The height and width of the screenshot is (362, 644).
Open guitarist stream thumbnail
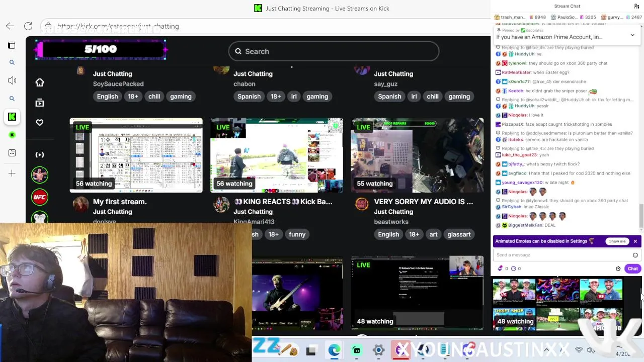(297, 294)
